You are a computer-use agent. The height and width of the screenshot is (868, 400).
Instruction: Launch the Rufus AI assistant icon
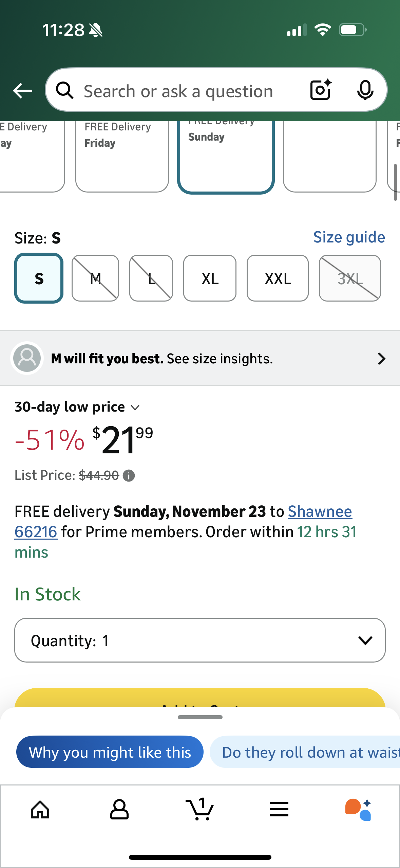point(358,810)
